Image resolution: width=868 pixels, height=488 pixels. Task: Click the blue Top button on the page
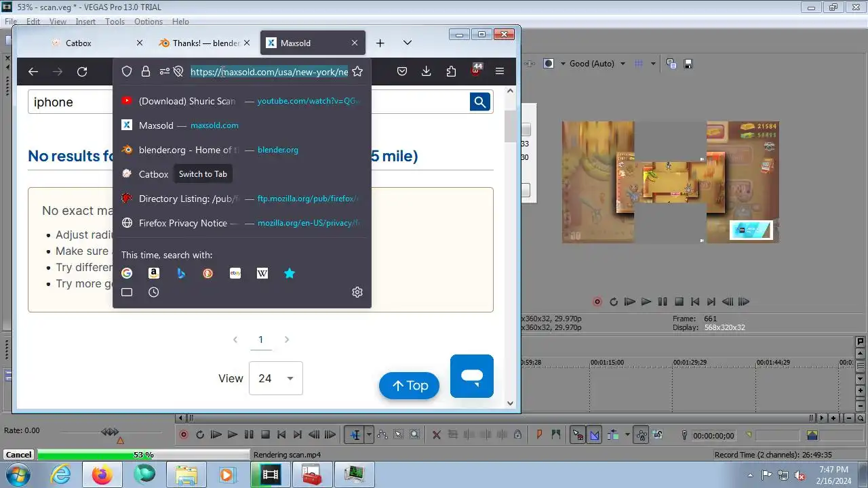coord(409,385)
